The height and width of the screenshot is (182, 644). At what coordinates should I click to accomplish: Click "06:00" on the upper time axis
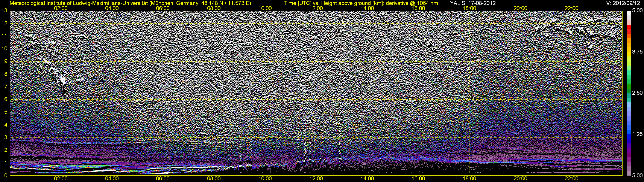(x=163, y=8)
